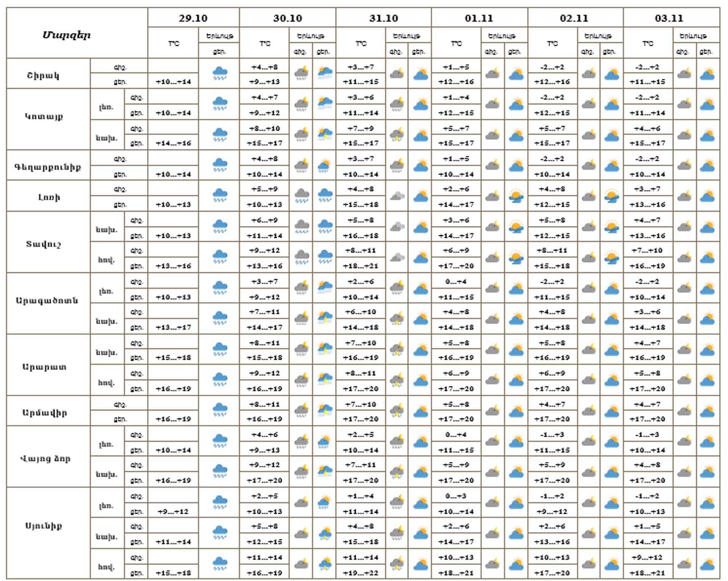Click Լոռի night cloud icon for 31.10

397,196
